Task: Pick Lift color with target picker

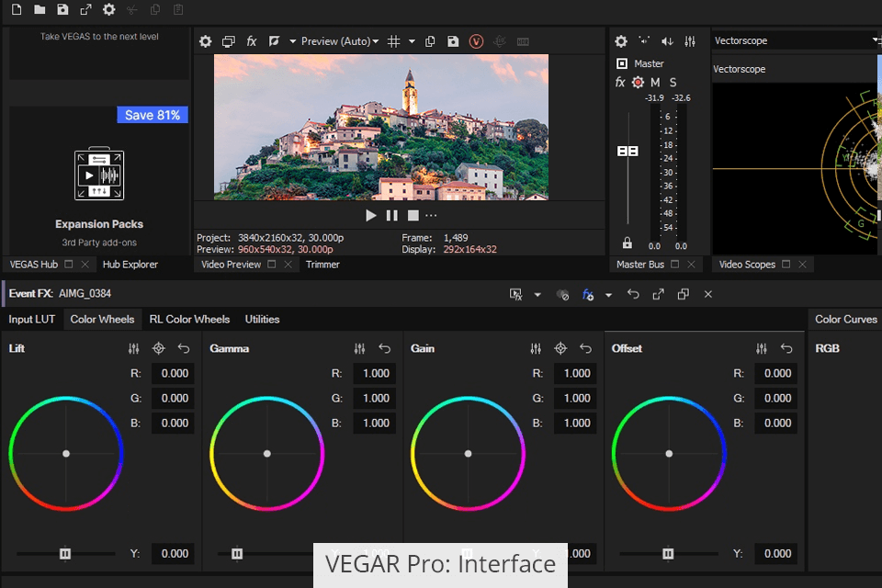Action: click(x=159, y=348)
